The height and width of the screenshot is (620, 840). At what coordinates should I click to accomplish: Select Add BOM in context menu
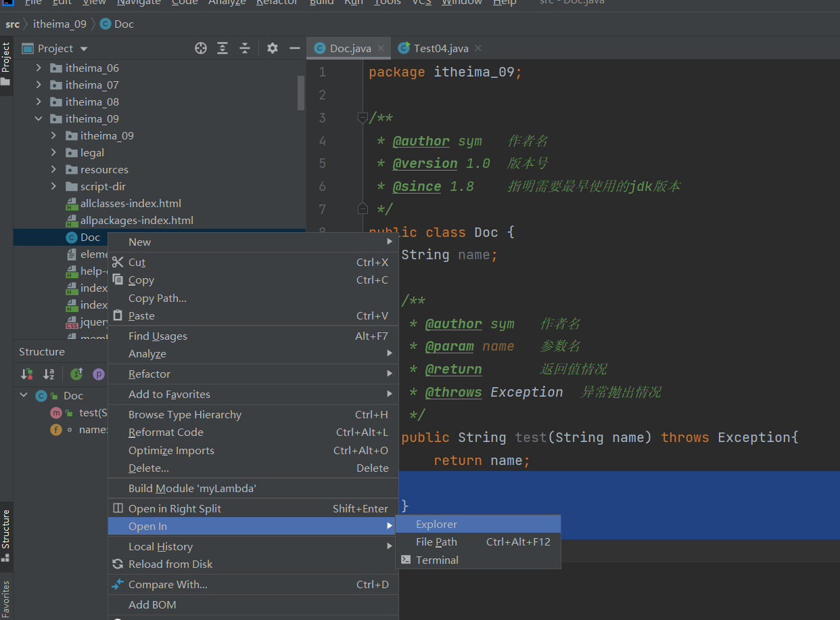click(x=253, y=604)
